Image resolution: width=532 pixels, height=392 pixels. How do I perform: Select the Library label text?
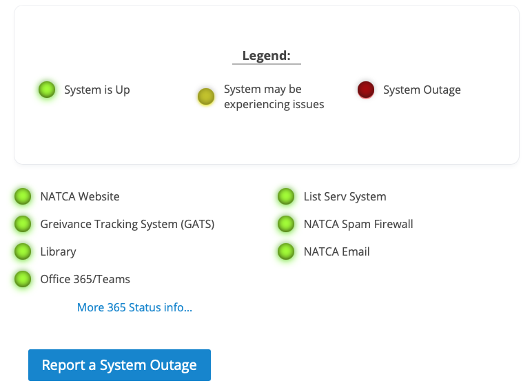pyautogui.click(x=58, y=251)
